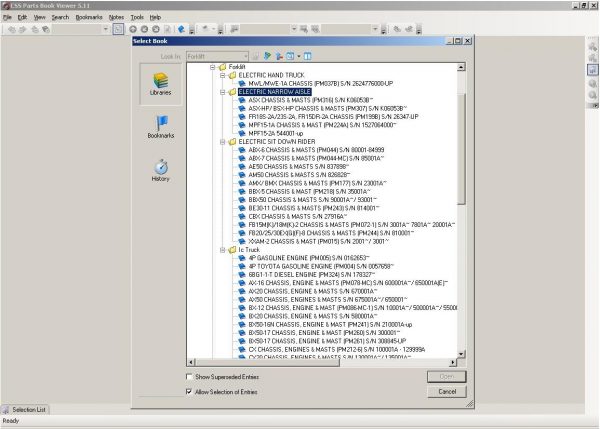Click the fourth icon in right sidebar strip

592,83
